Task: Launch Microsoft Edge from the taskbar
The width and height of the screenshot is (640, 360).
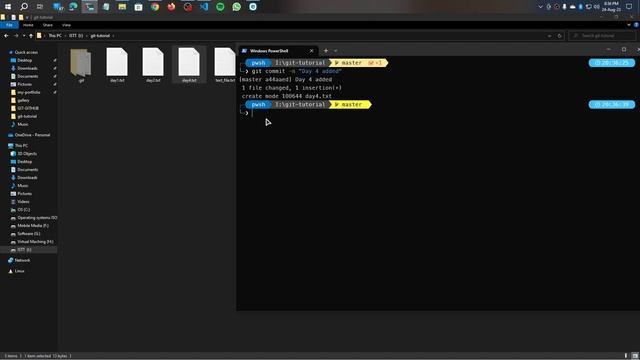Action: pyautogui.click(x=73, y=7)
